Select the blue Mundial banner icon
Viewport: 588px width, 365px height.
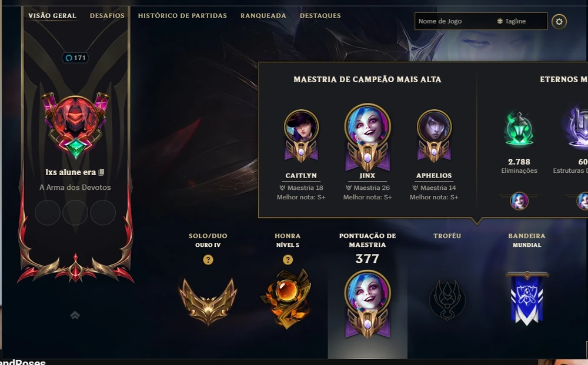(x=527, y=299)
